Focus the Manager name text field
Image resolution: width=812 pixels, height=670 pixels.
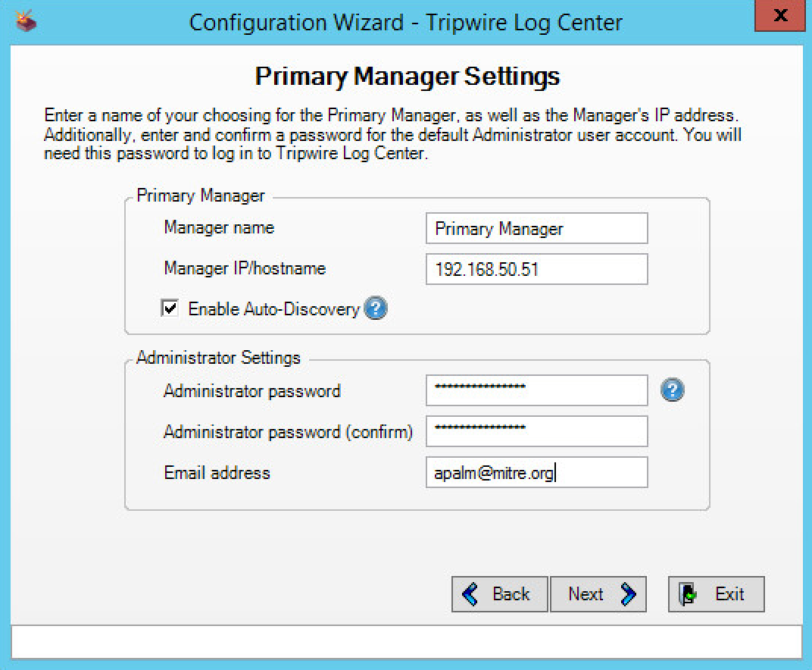[536, 228]
